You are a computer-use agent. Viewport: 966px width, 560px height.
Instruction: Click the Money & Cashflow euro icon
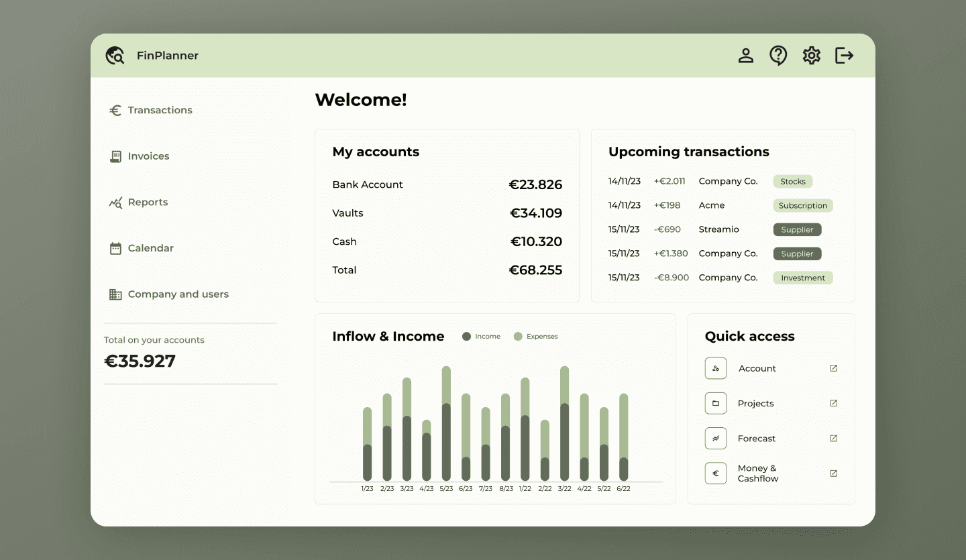(716, 473)
